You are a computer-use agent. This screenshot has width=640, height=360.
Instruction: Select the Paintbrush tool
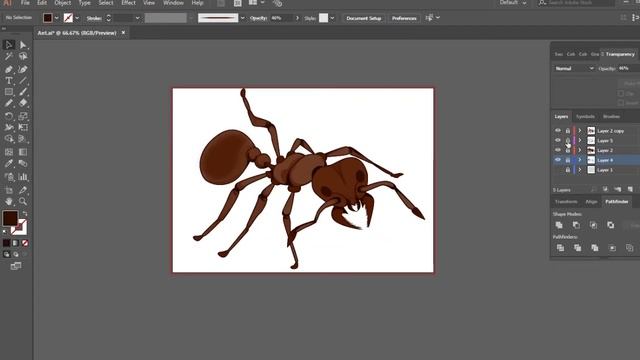(x=23, y=92)
